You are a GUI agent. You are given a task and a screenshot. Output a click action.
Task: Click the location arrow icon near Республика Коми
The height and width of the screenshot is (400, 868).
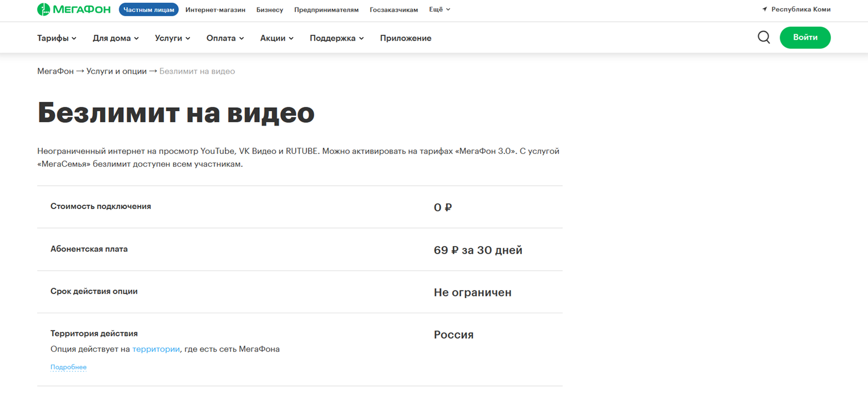click(765, 9)
